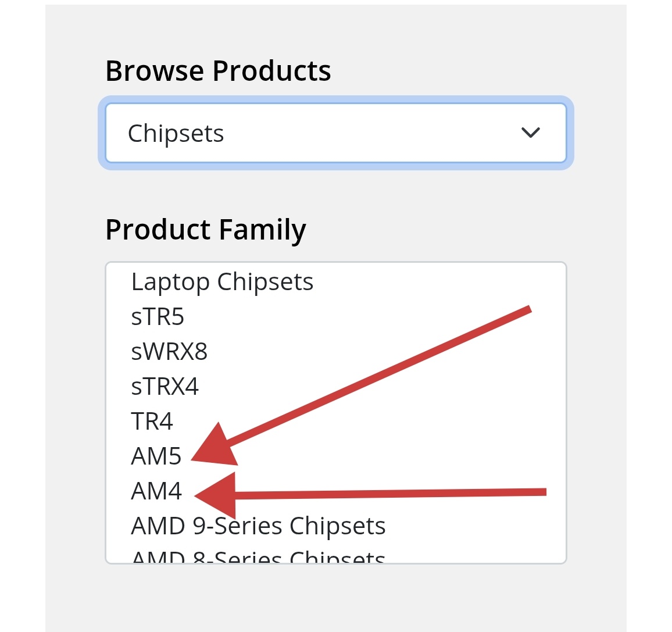Select Laptop Chipsets in Product Family
Image resolution: width=672 pixels, height=632 pixels.
222,282
